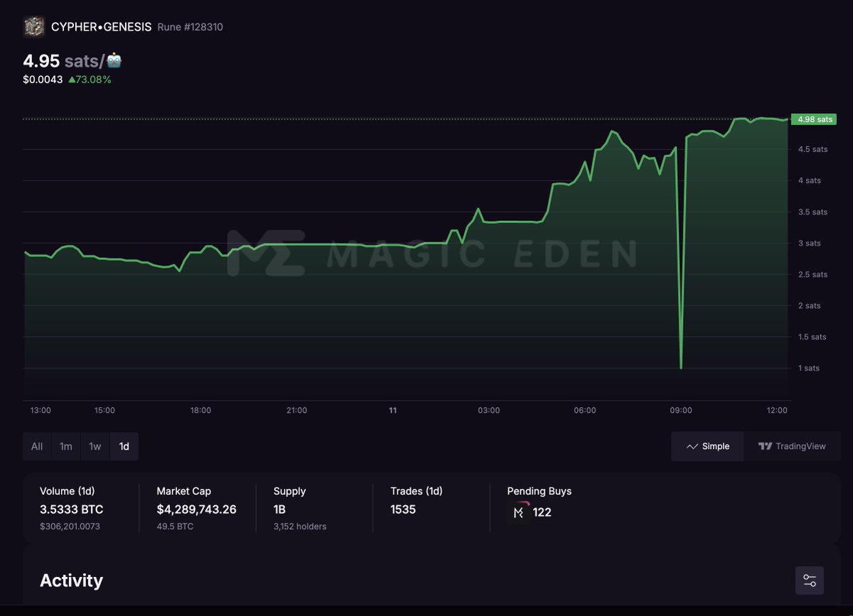Click the Market Cap $4,289,743.26 value
This screenshot has width=853, height=616.
click(196, 509)
